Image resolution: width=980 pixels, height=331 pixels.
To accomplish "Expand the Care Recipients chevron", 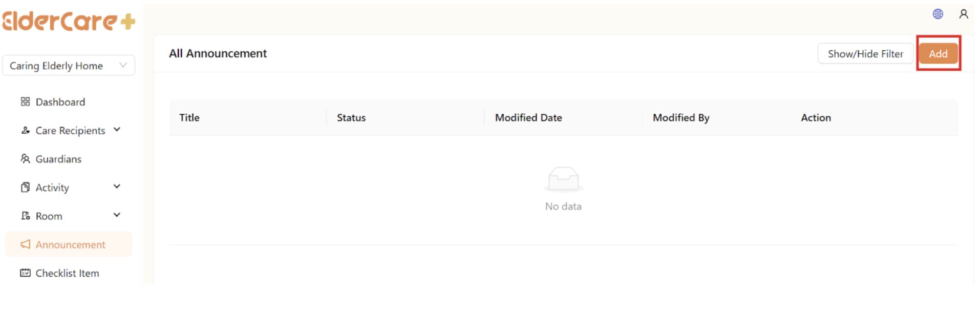I will click(x=117, y=130).
